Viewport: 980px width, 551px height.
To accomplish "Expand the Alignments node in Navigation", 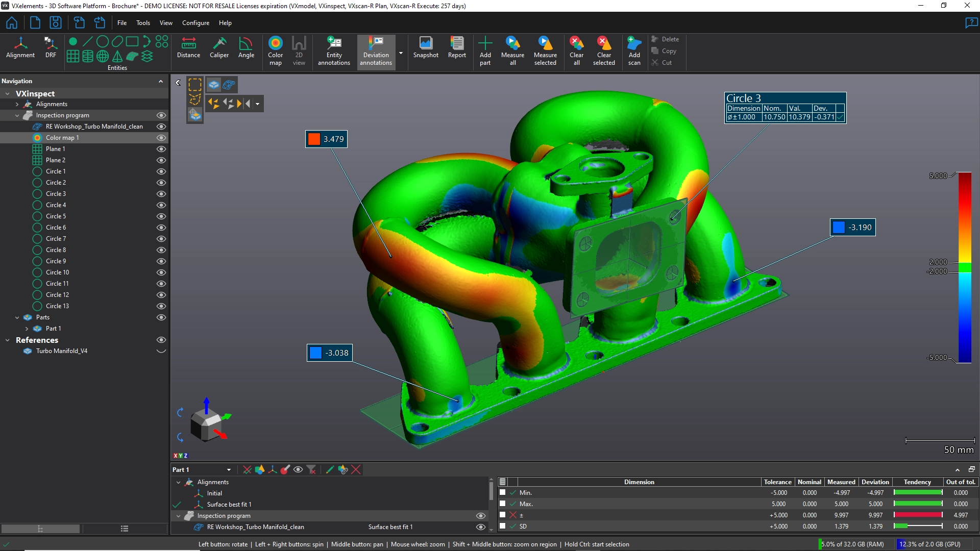I will click(17, 104).
